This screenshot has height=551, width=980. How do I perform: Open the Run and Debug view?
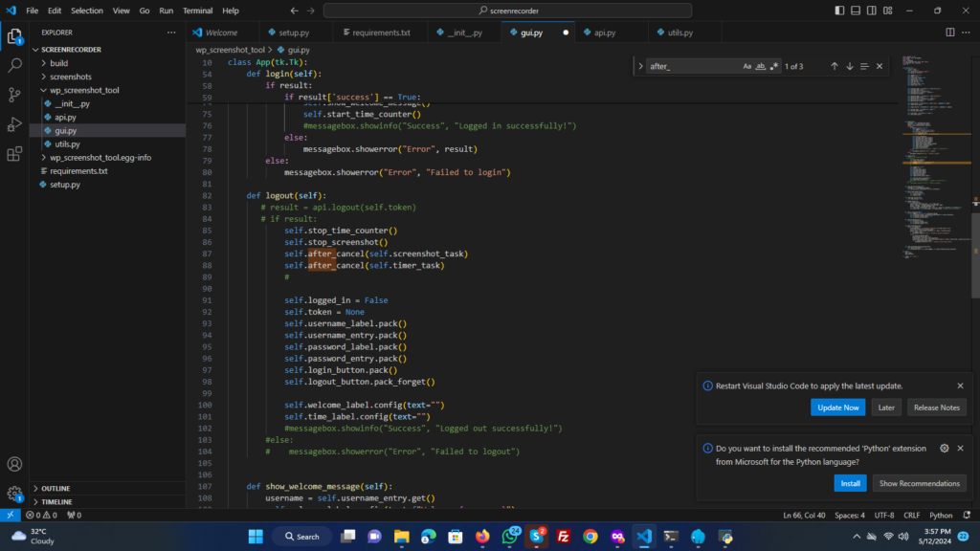point(14,124)
